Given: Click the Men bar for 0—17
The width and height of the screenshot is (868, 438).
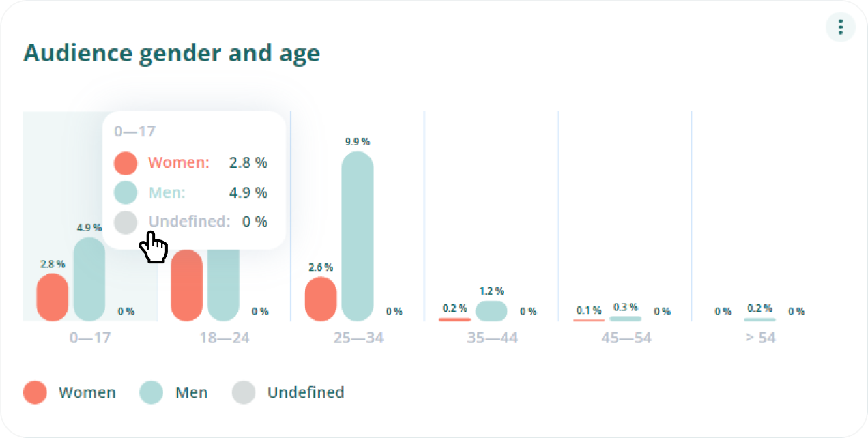Looking at the screenshot, I should [x=89, y=280].
